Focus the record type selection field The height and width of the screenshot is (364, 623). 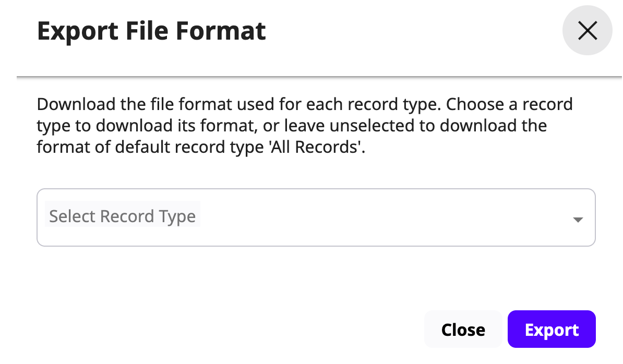(x=316, y=217)
